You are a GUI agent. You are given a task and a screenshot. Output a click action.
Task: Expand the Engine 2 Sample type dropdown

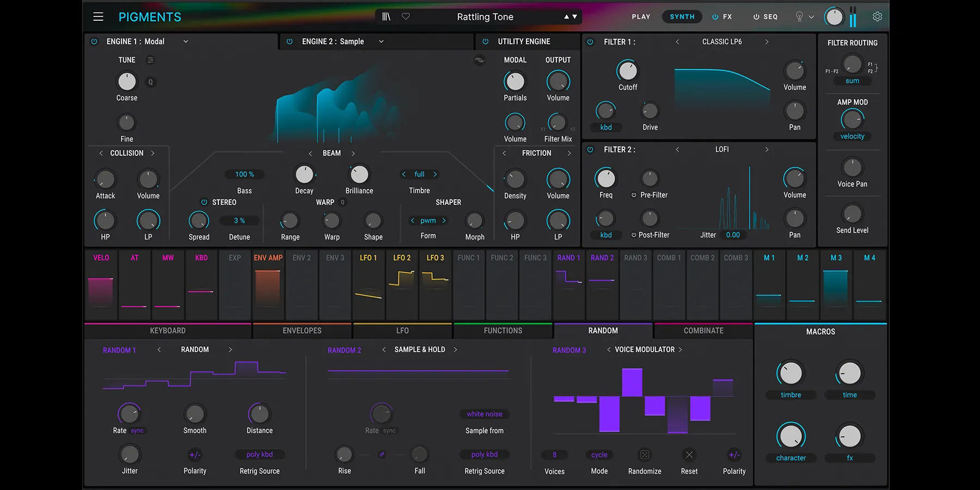[381, 41]
